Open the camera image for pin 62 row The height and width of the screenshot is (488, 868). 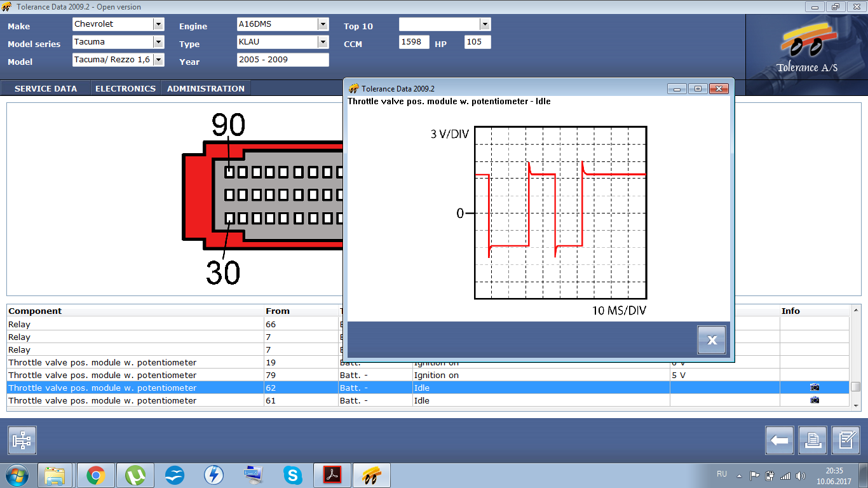pyautogui.click(x=814, y=387)
